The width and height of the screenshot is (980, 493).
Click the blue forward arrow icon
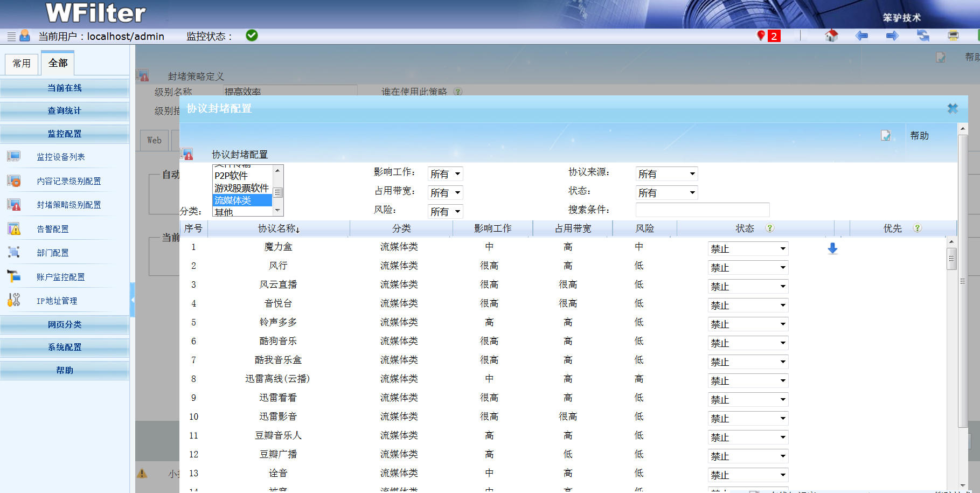892,36
